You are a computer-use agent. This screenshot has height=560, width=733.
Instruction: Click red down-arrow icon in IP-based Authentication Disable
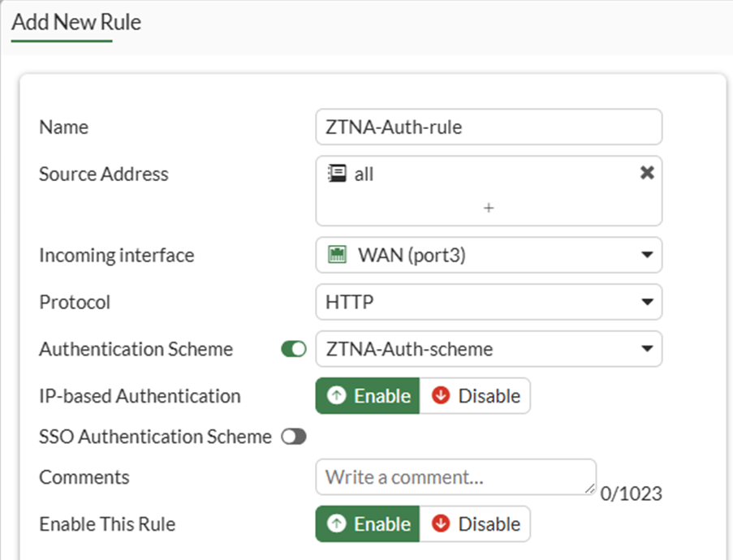(442, 396)
